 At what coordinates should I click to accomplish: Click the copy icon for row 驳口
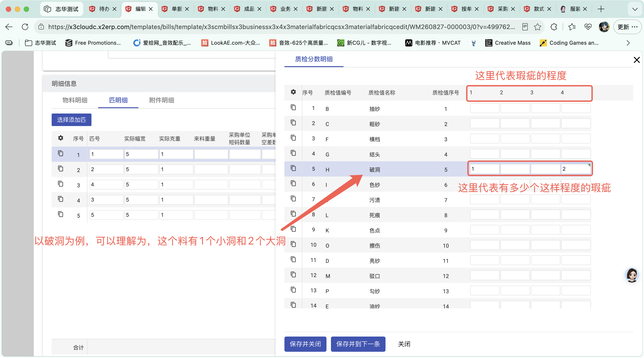pyautogui.click(x=293, y=275)
